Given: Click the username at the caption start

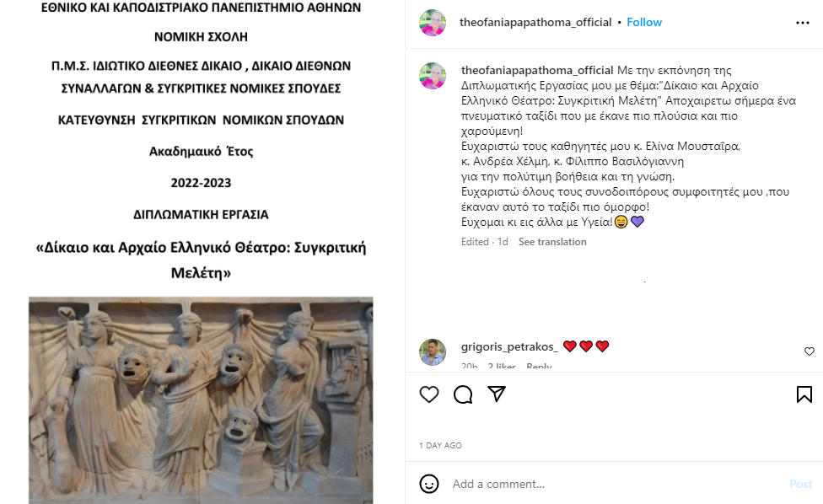Looking at the screenshot, I should click(x=537, y=70).
